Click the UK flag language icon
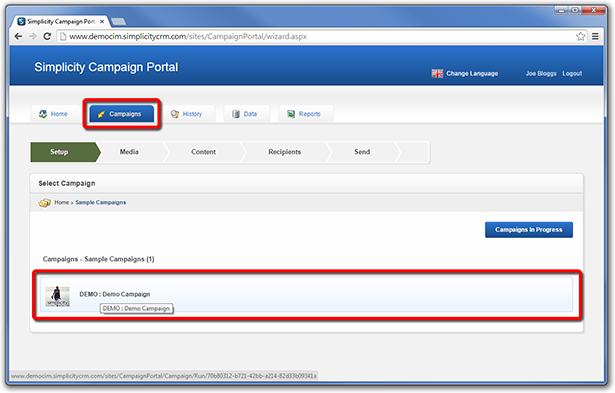This screenshot has width=615, height=393. [437, 73]
